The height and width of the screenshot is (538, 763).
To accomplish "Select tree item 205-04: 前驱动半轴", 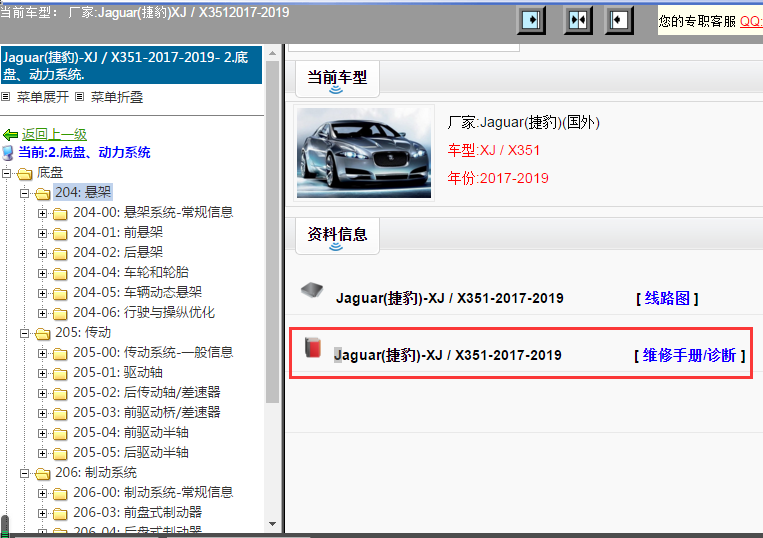I will pos(131,432).
